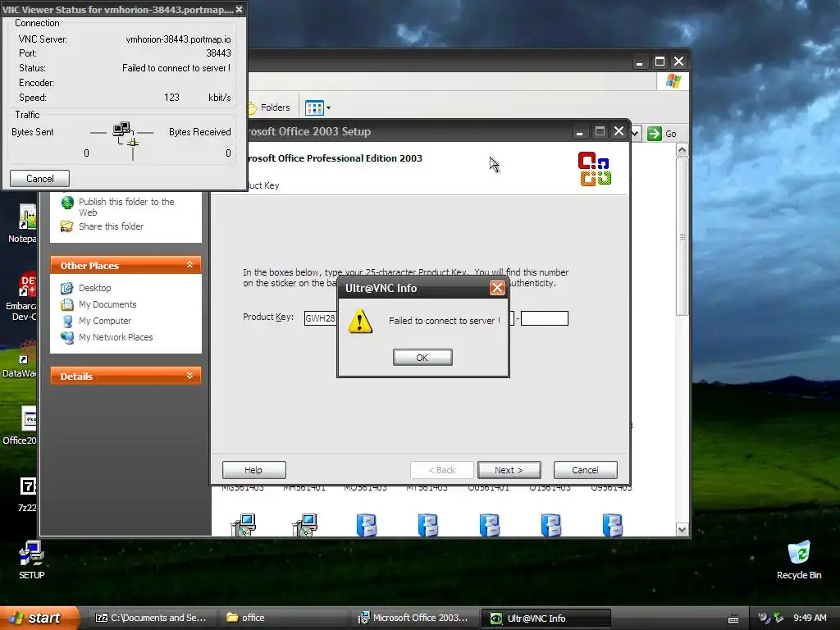The image size is (840, 630).
Task: Click the first Product Key box containing GWH28
Action: (x=321, y=318)
